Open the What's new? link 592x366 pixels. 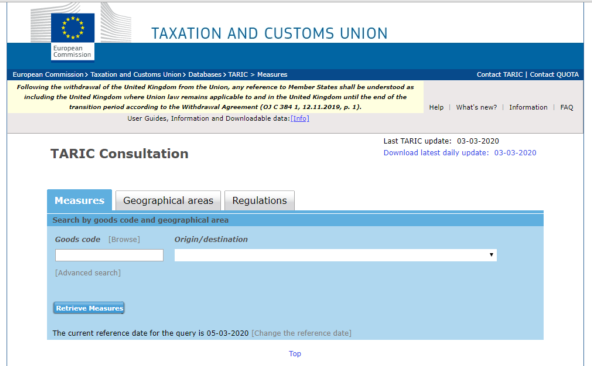[476, 107]
